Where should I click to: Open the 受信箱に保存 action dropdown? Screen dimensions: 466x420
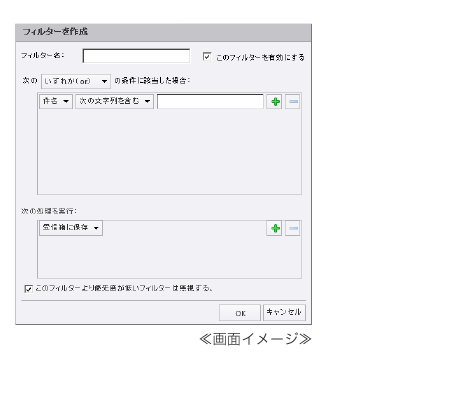point(71,228)
